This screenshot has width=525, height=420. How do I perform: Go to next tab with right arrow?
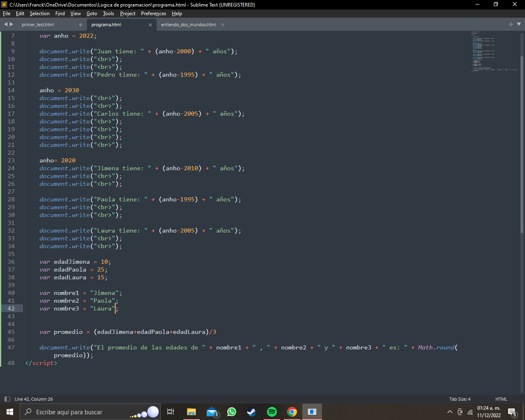pyautogui.click(x=11, y=24)
